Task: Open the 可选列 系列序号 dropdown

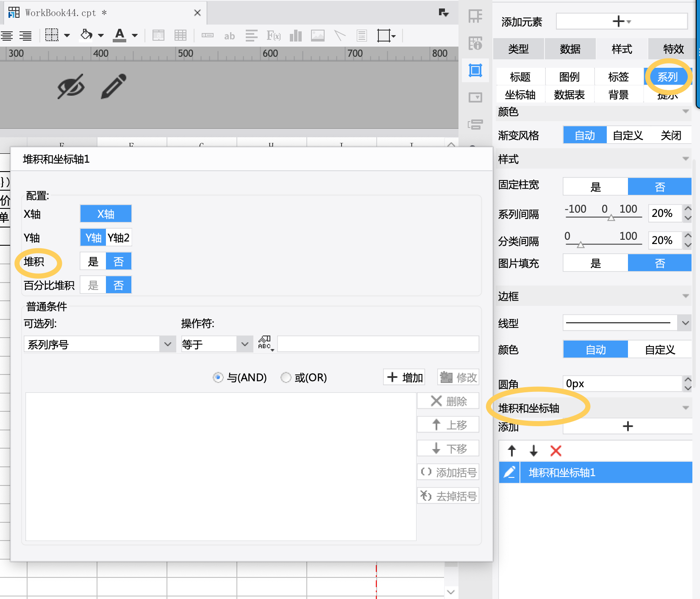Action: point(167,344)
